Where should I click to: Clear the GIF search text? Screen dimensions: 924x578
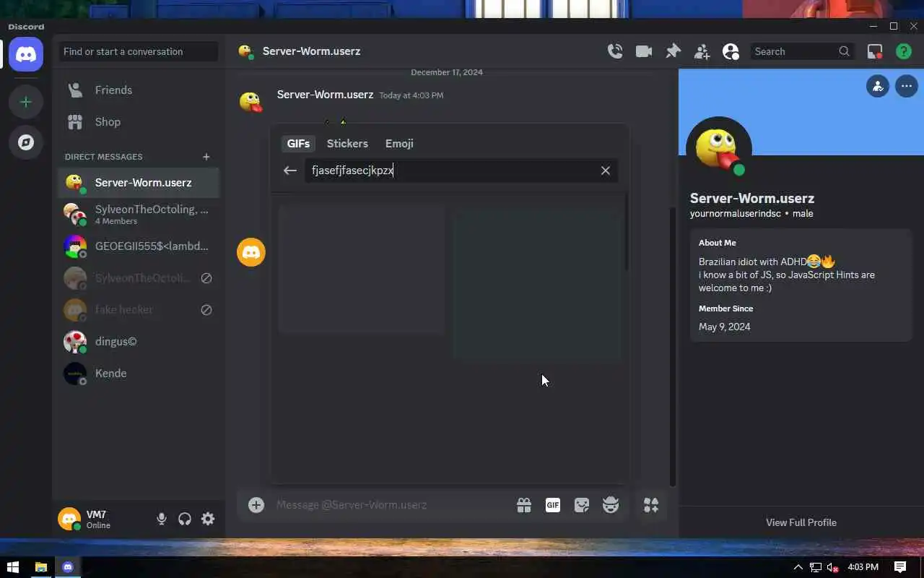(606, 171)
